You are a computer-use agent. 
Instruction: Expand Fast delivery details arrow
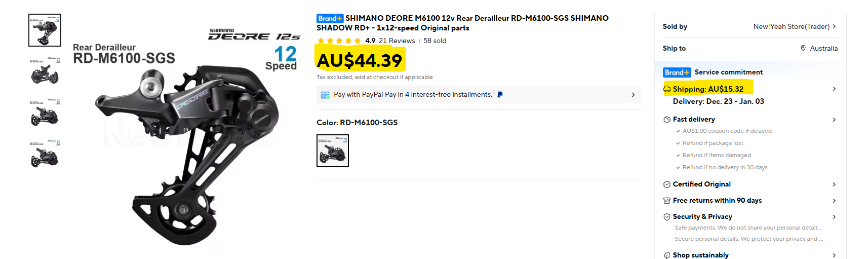coord(834,120)
